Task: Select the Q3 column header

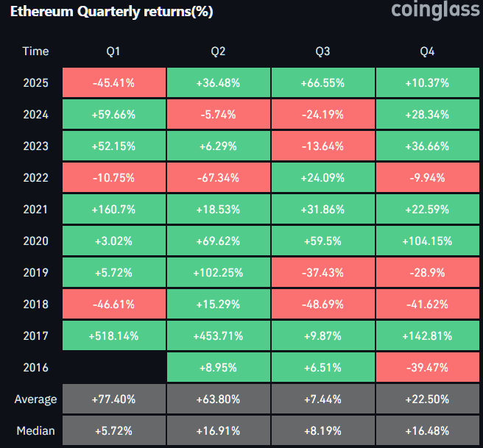Action: (x=322, y=51)
